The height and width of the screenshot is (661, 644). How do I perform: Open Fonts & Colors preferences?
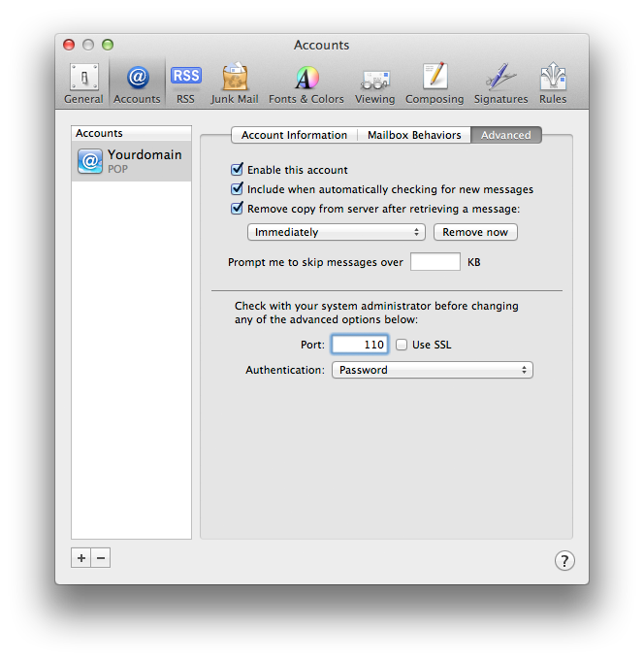pos(306,83)
